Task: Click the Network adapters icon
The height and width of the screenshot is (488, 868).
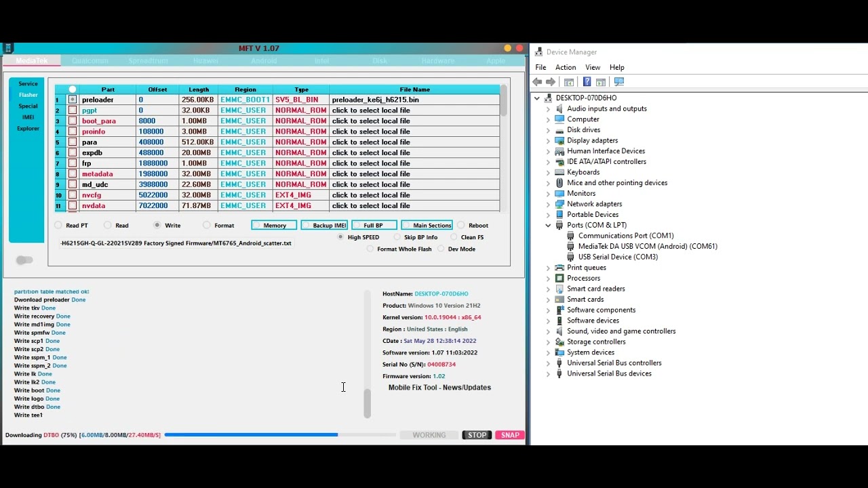Action: click(559, 204)
